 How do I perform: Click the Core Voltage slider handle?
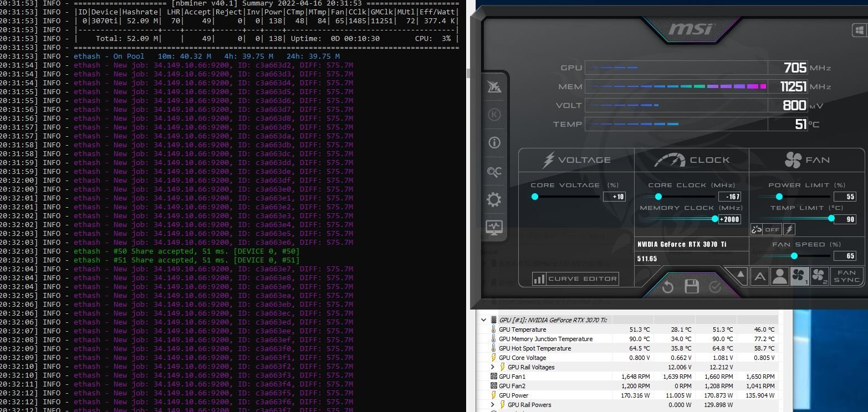(535, 197)
